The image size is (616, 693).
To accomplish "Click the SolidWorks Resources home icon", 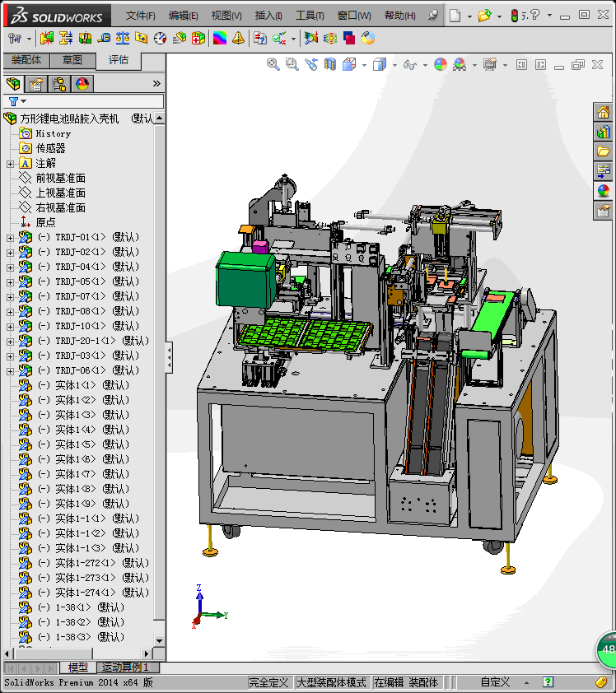I will (602, 112).
